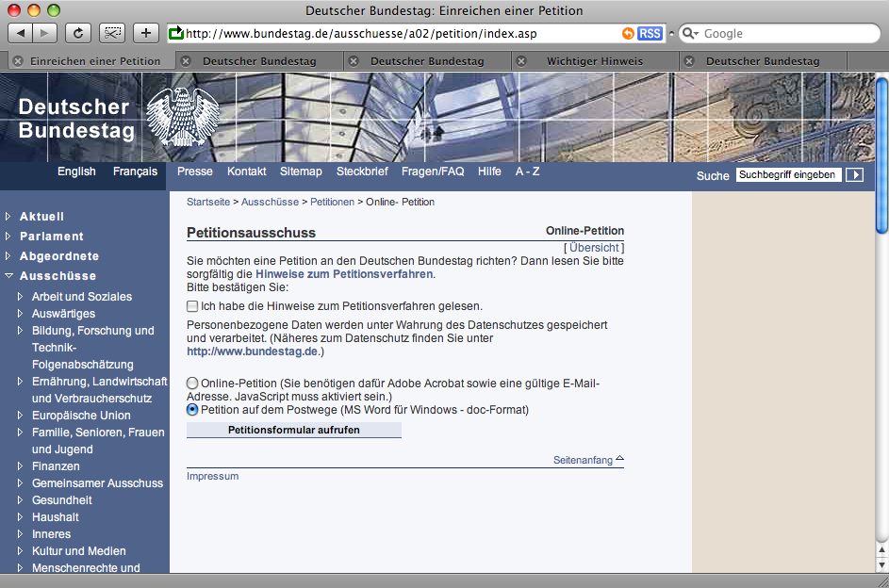This screenshot has height=588, width=889.
Task: Click the Suchbegriff eingeben search field
Action: tap(789, 175)
